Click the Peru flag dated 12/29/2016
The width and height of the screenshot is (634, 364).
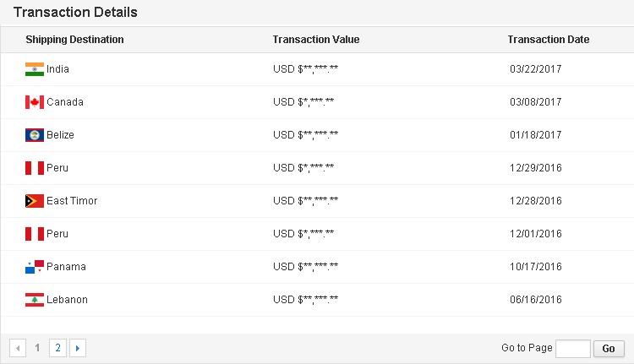pos(34,168)
